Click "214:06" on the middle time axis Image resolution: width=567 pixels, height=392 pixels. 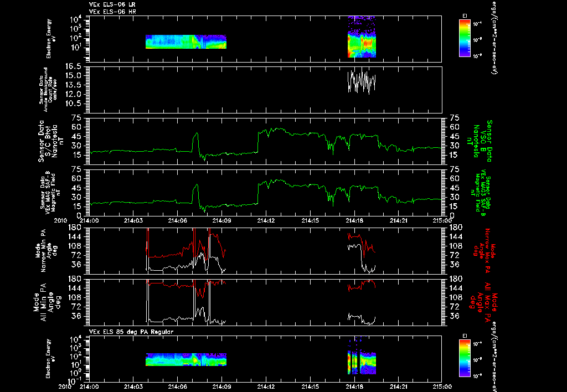click(x=178, y=220)
